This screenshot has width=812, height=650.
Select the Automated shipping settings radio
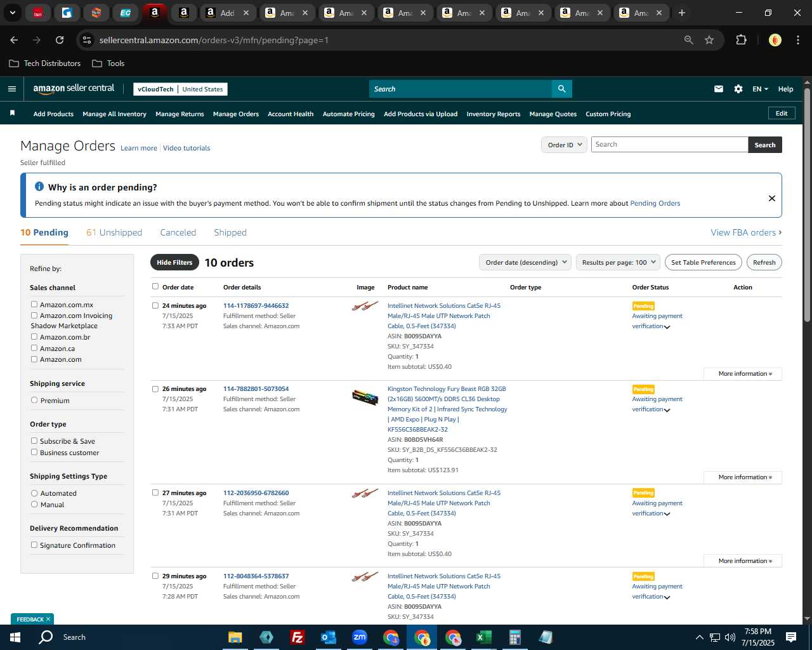[x=34, y=493]
